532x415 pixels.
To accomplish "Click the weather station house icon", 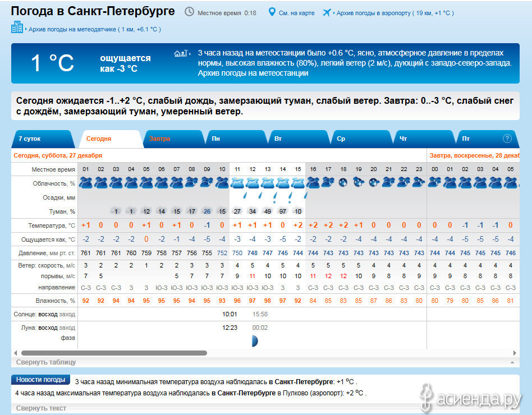I will tap(180, 53).
